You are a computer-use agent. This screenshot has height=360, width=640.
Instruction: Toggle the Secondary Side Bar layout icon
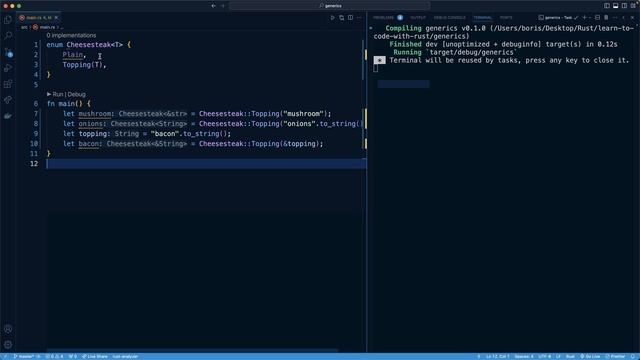pos(624,6)
